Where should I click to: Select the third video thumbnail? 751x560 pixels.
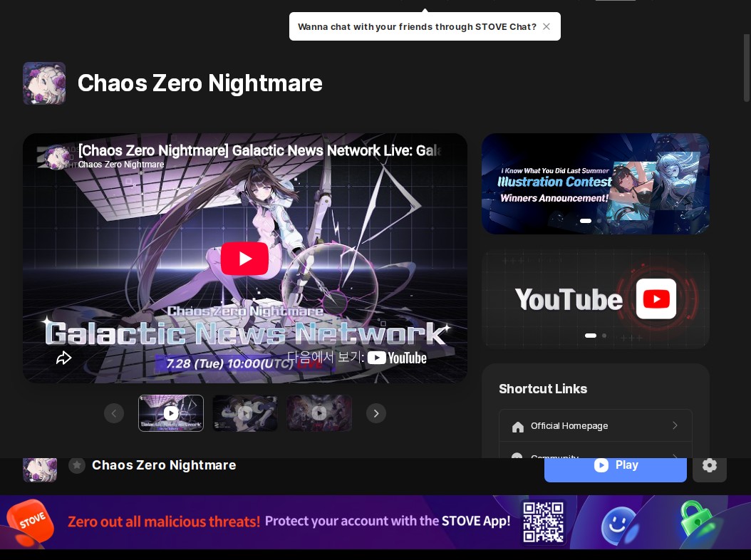point(319,413)
